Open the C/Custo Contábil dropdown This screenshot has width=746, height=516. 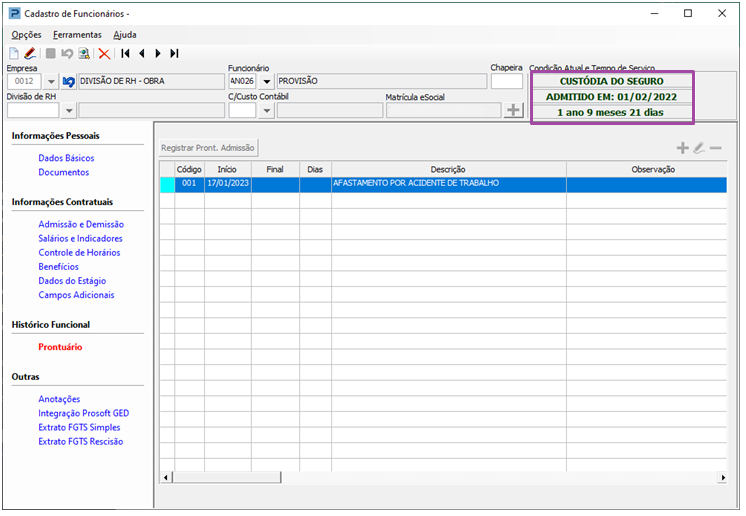click(266, 111)
